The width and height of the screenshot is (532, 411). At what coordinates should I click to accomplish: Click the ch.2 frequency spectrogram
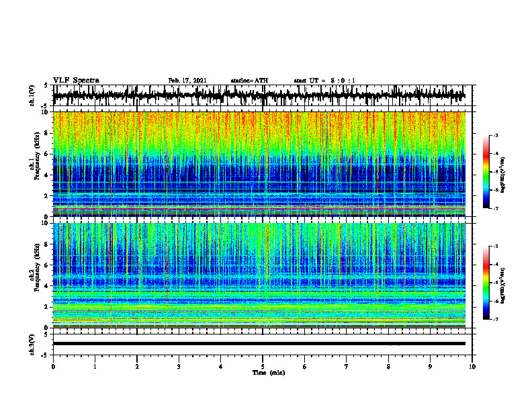259,275
